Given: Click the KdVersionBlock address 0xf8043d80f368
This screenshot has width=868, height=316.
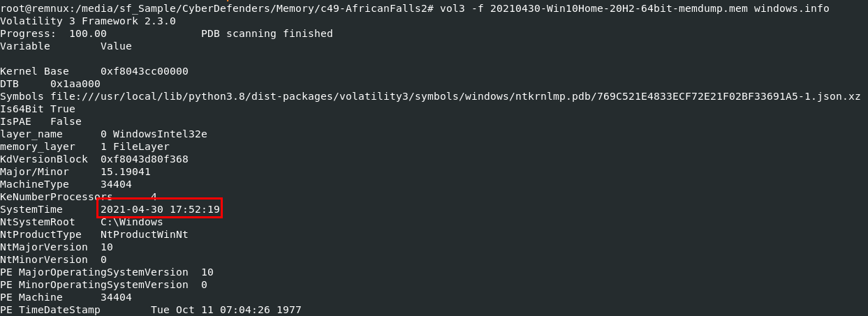Looking at the screenshot, I should pos(144,159).
